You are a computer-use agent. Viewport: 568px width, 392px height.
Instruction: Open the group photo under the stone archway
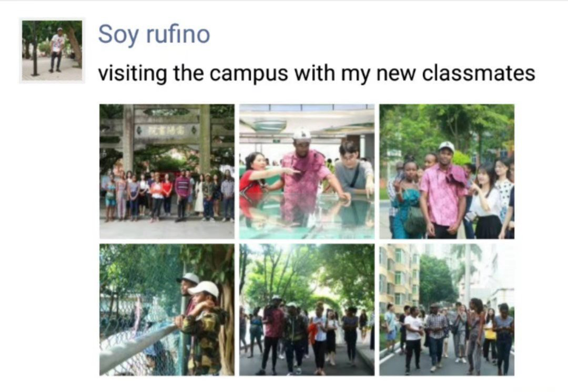click(167, 171)
